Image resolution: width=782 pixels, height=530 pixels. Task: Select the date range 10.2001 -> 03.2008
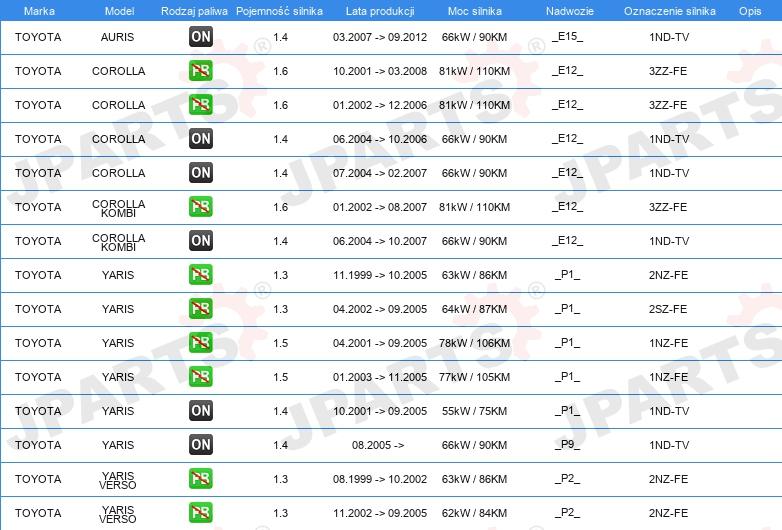pos(380,71)
